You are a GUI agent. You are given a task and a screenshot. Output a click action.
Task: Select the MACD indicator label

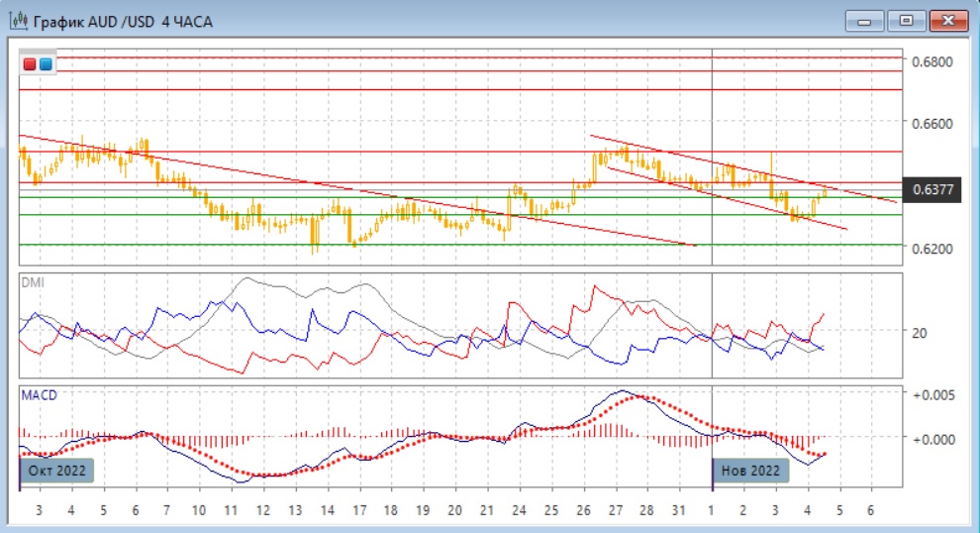[x=40, y=395]
